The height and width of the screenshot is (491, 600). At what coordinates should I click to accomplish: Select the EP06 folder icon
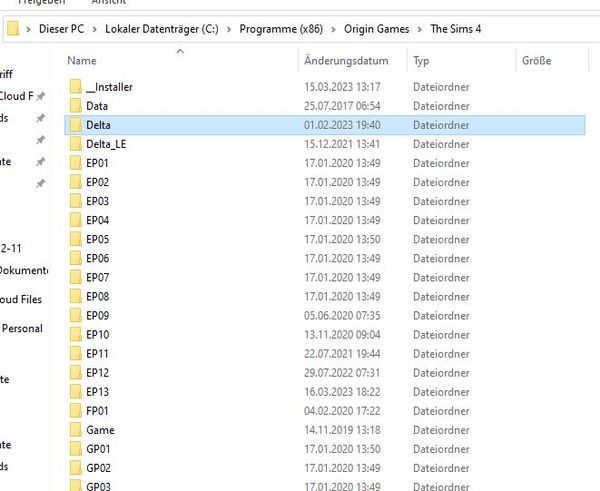[76, 258]
